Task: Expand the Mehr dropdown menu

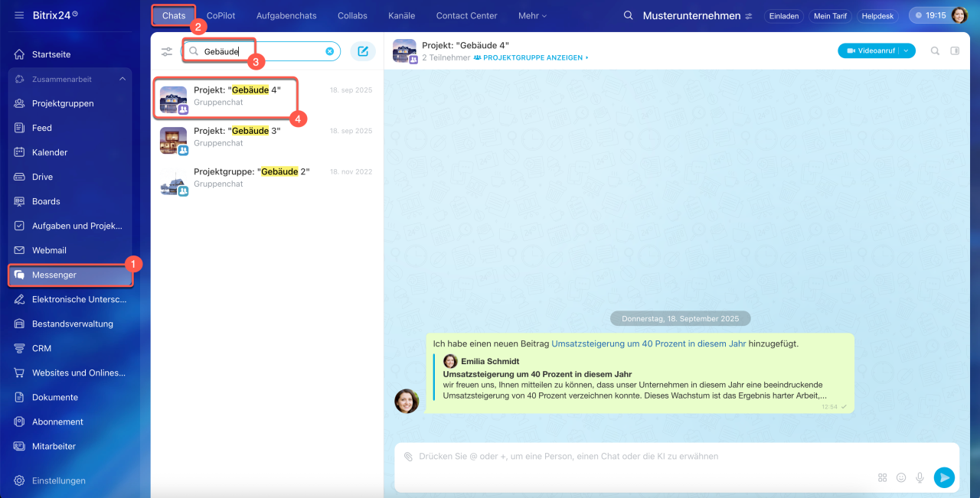Action: (532, 15)
